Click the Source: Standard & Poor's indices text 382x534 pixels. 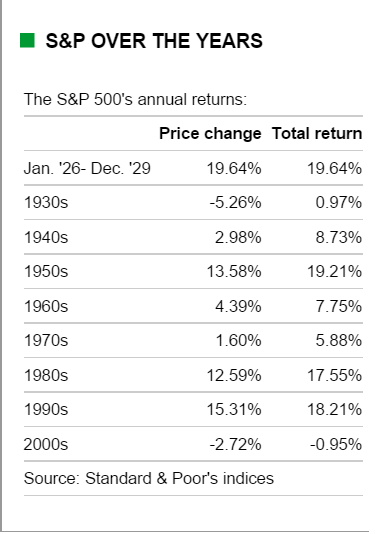[149, 478]
